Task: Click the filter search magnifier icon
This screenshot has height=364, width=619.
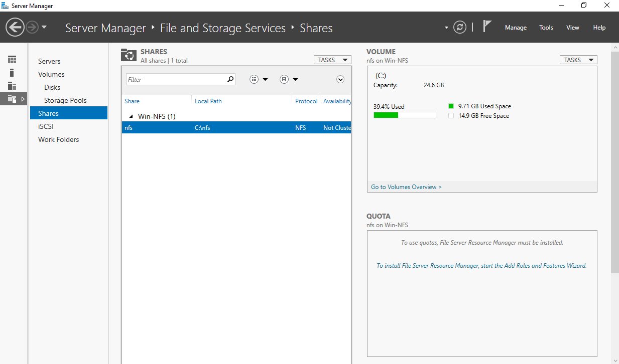Action: click(230, 79)
